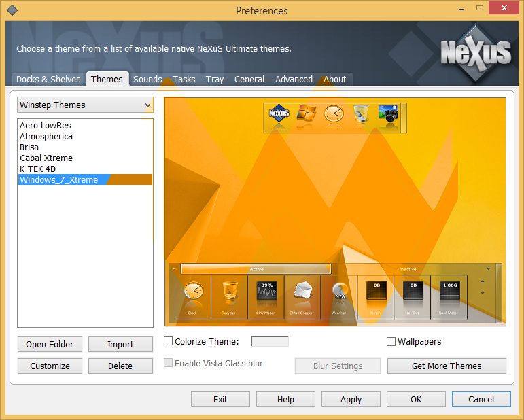524x420 pixels.
Task: Click the Open Folder button
Action: pyautogui.click(x=50, y=344)
